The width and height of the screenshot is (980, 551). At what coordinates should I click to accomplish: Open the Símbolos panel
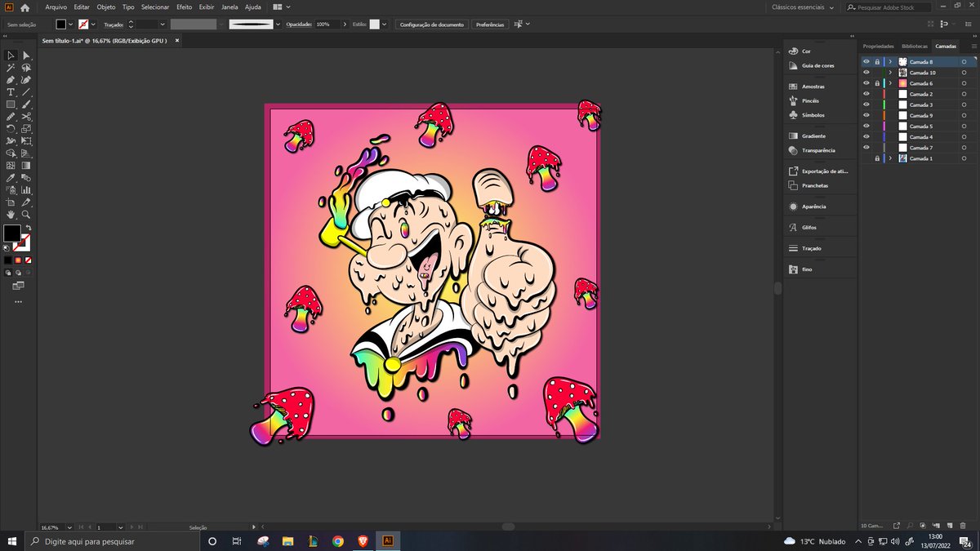pyautogui.click(x=813, y=115)
